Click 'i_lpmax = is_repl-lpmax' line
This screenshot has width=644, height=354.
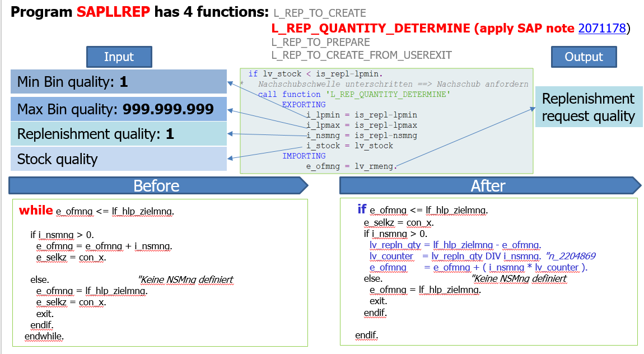click(361, 125)
